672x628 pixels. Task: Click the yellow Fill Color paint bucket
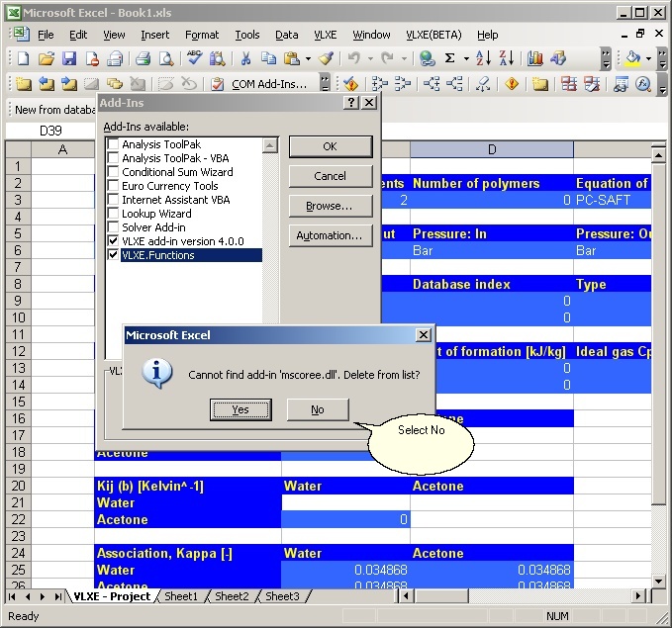(633, 58)
